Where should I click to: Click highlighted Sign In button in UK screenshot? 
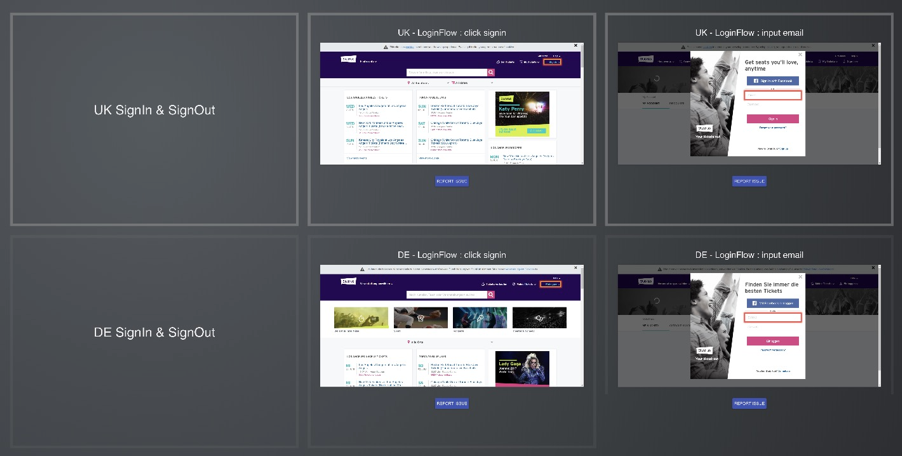tap(552, 62)
